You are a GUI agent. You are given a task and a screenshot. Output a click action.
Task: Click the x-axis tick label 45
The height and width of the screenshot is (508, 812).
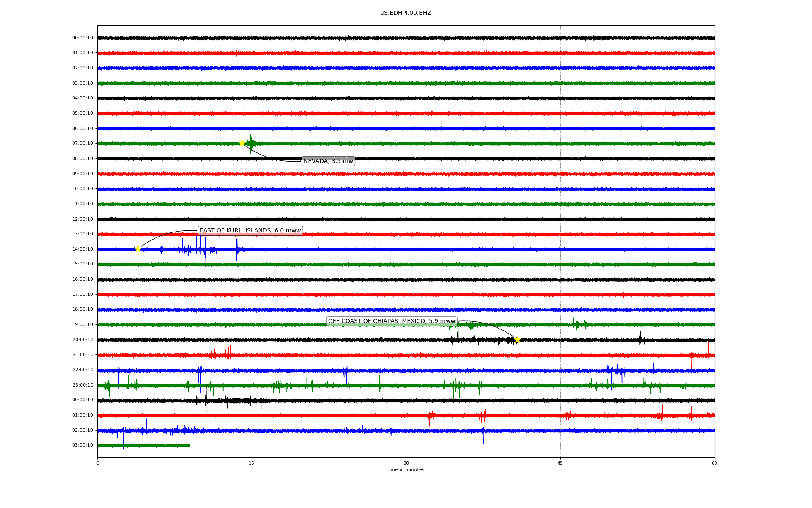click(560, 463)
